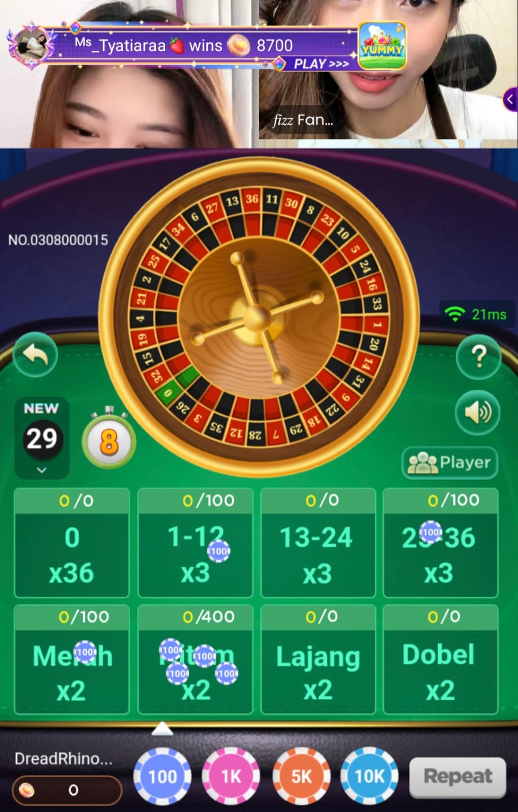Bet on the 13-24 x3 cell

[x=318, y=543]
